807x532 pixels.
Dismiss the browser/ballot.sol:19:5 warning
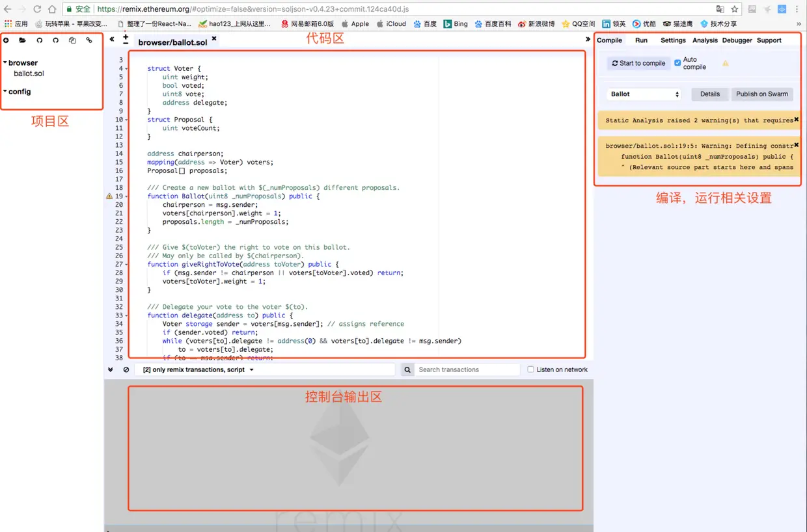[796, 144]
